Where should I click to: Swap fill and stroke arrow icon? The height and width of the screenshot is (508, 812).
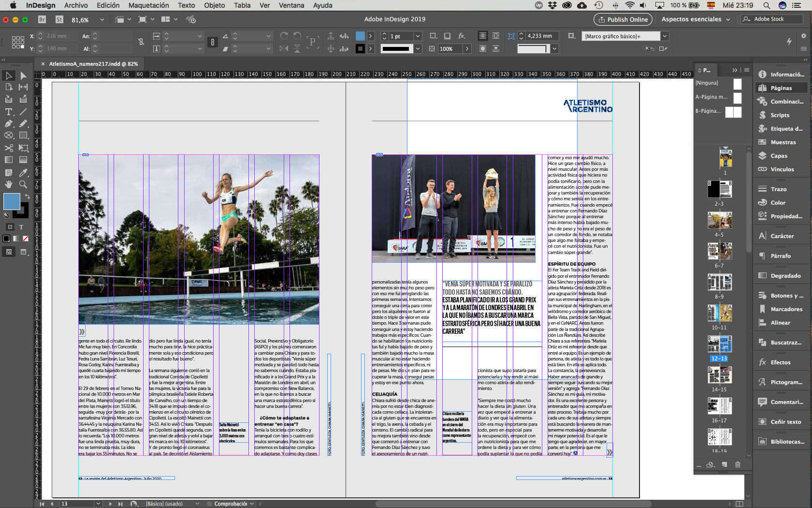tap(28, 196)
